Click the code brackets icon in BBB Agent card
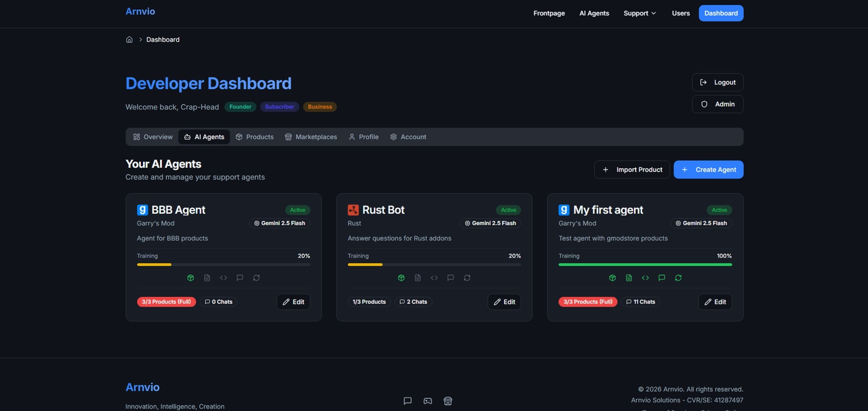The height and width of the screenshot is (411, 868). (x=223, y=278)
